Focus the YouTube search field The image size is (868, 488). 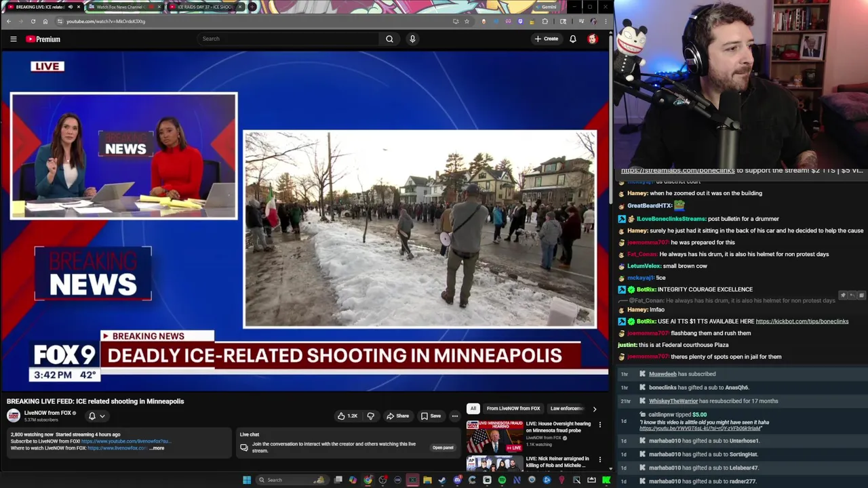[288, 39]
